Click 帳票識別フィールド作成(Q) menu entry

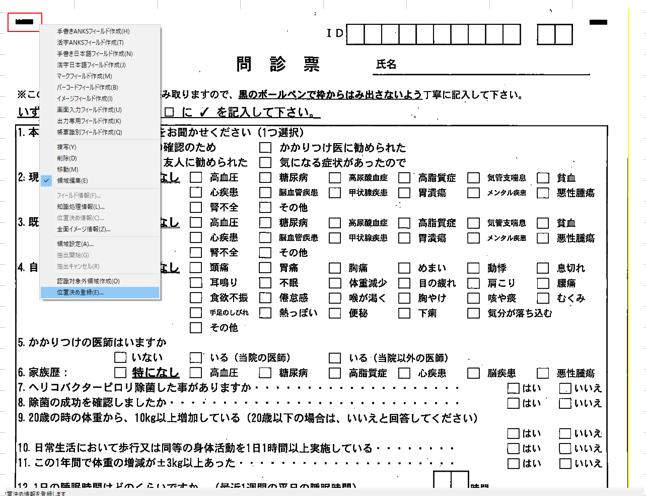[x=89, y=132]
